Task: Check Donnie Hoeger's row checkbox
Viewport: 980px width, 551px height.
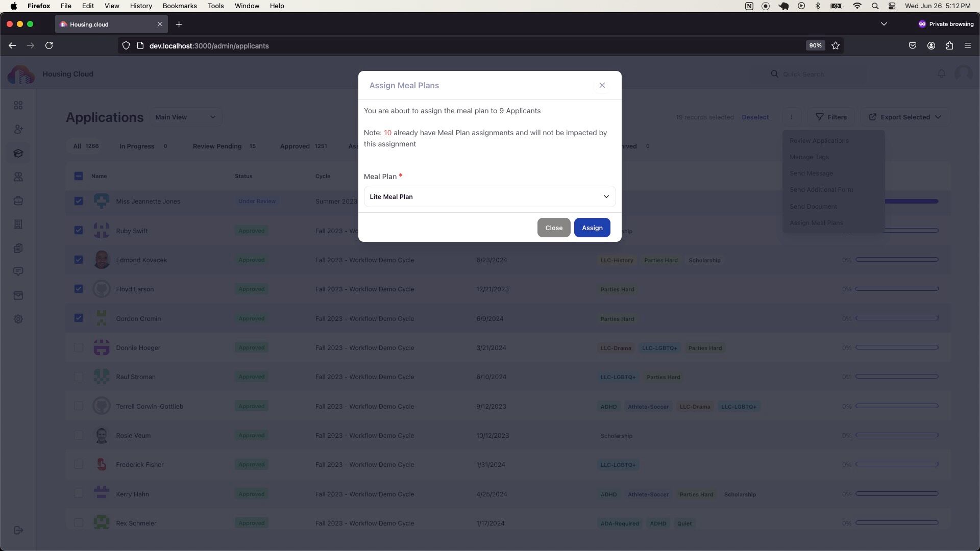Action: [x=78, y=347]
